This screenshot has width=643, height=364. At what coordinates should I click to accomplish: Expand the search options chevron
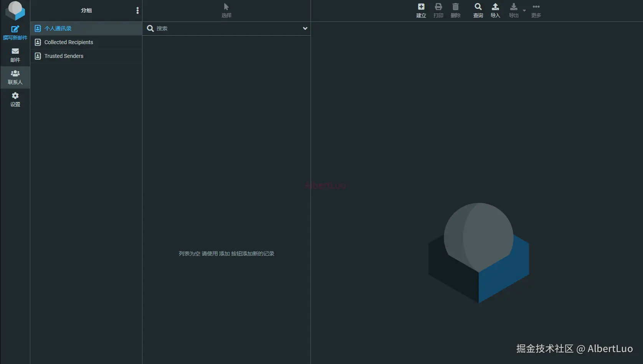click(x=305, y=28)
